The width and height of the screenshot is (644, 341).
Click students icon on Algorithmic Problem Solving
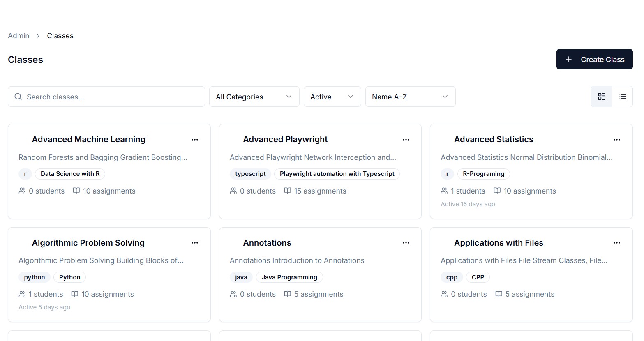click(22, 294)
